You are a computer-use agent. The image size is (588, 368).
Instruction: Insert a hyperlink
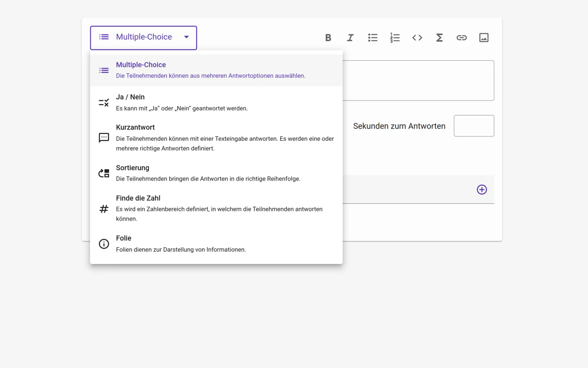[462, 38]
